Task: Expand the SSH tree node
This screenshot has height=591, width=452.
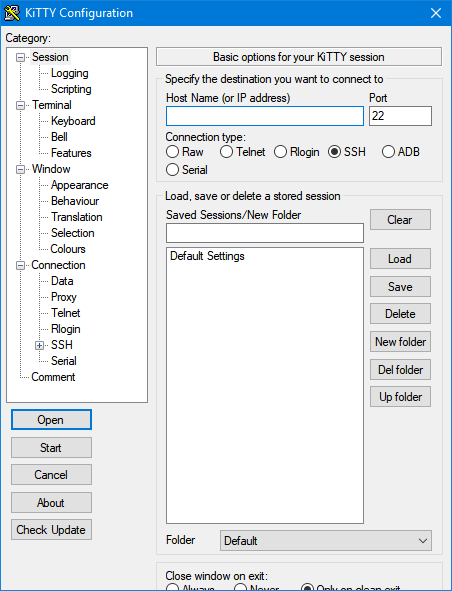Action: pos(39,345)
